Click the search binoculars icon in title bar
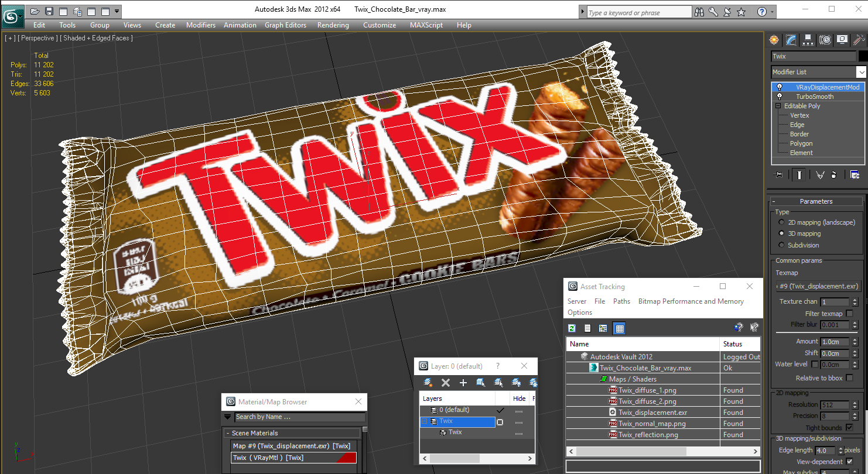868x474 pixels. (x=699, y=12)
